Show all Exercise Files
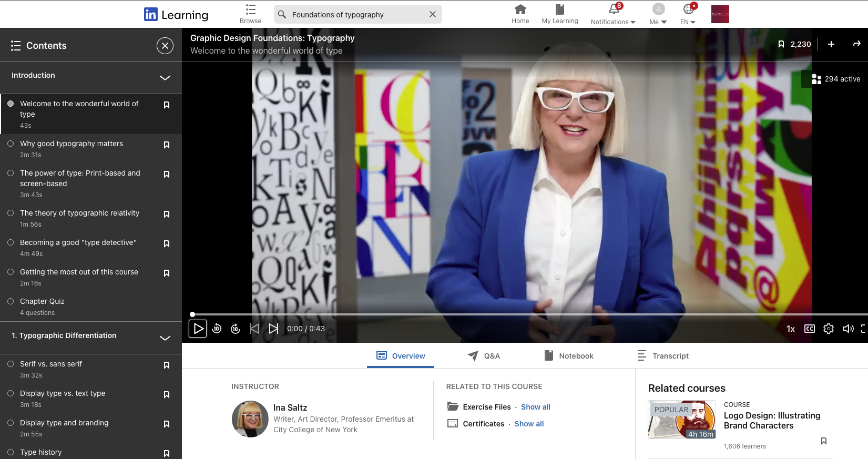Viewport: 868px width, 459px height. 535,407
